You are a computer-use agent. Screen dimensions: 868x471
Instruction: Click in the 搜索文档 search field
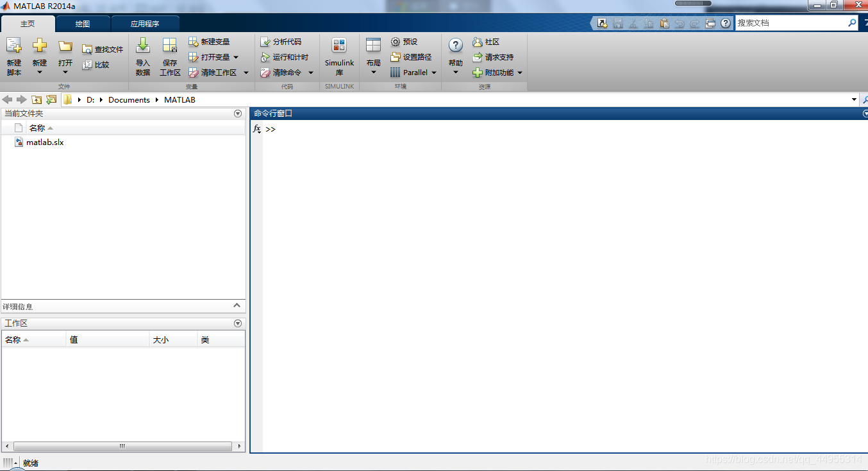790,22
